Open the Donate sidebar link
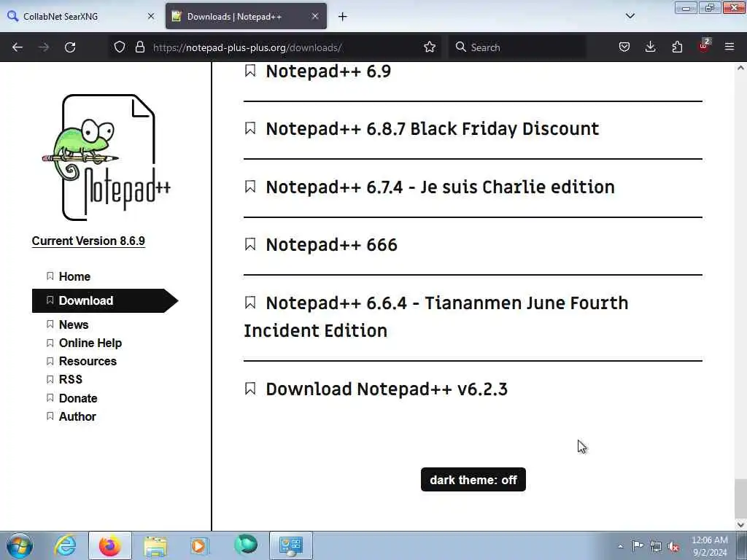The image size is (747, 560). [77, 398]
